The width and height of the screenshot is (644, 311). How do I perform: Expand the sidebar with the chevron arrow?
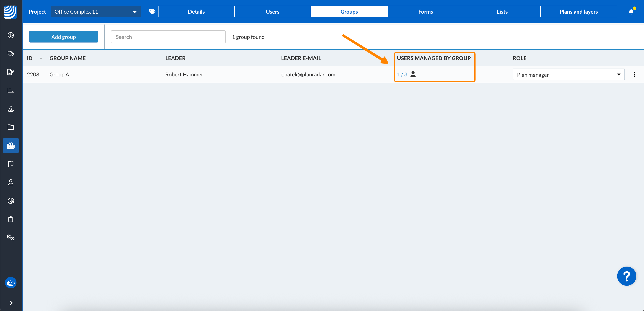pyautogui.click(x=11, y=303)
